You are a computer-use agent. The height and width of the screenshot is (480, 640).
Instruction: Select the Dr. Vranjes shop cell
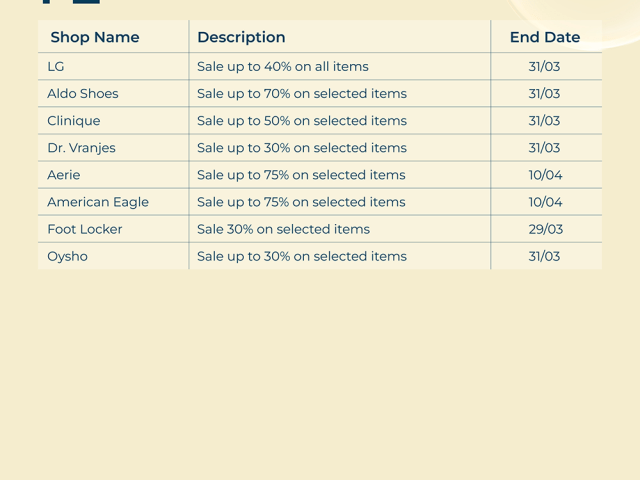pyautogui.click(x=81, y=148)
